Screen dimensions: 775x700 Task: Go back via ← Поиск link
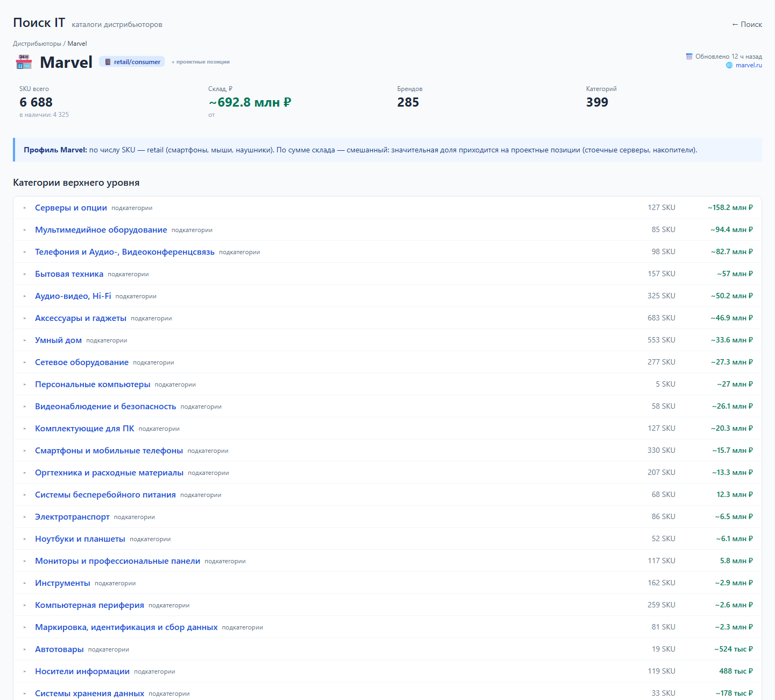pos(747,24)
